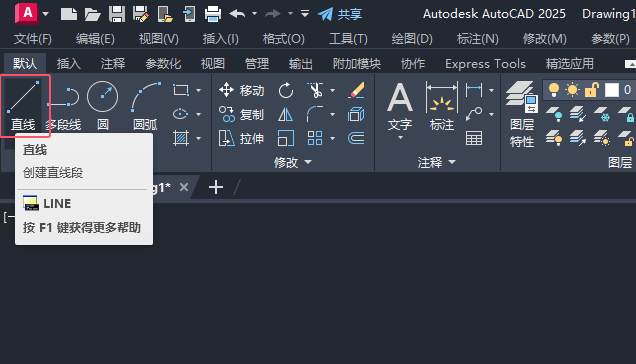Click the Redo arrow
This screenshot has width=636, height=364.
point(273,14)
